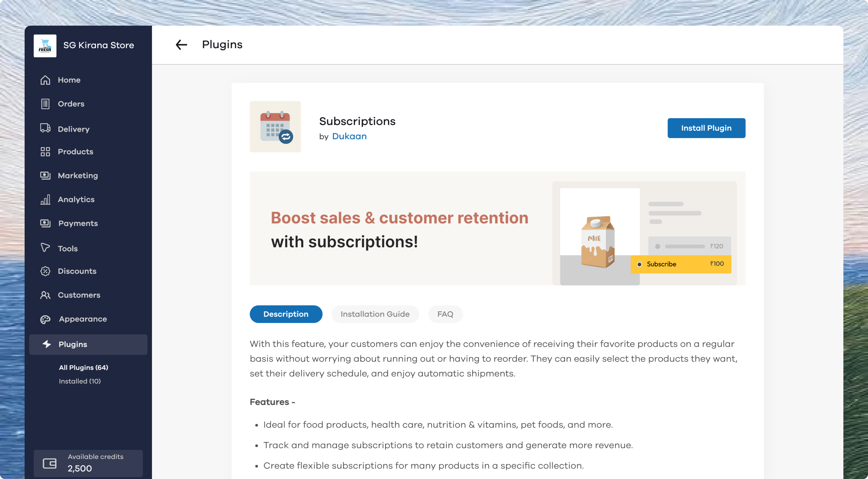This screenshot has height=479, width=868.
Task: Open the Discounts label in sidebar
Action: pos(77,271)
